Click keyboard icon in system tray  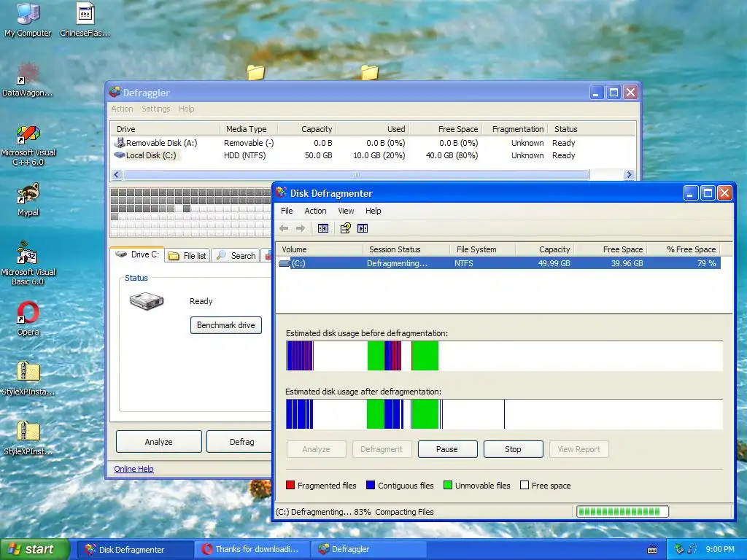(x=652, y=550)
